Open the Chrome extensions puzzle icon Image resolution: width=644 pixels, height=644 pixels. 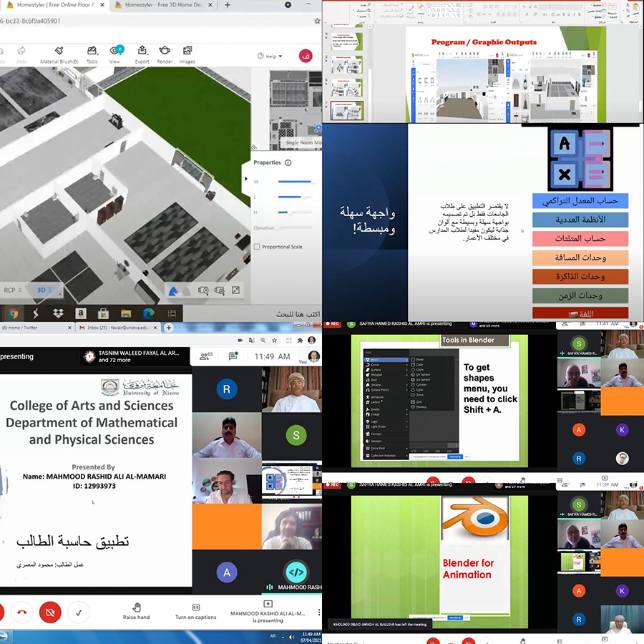(301, 340)
